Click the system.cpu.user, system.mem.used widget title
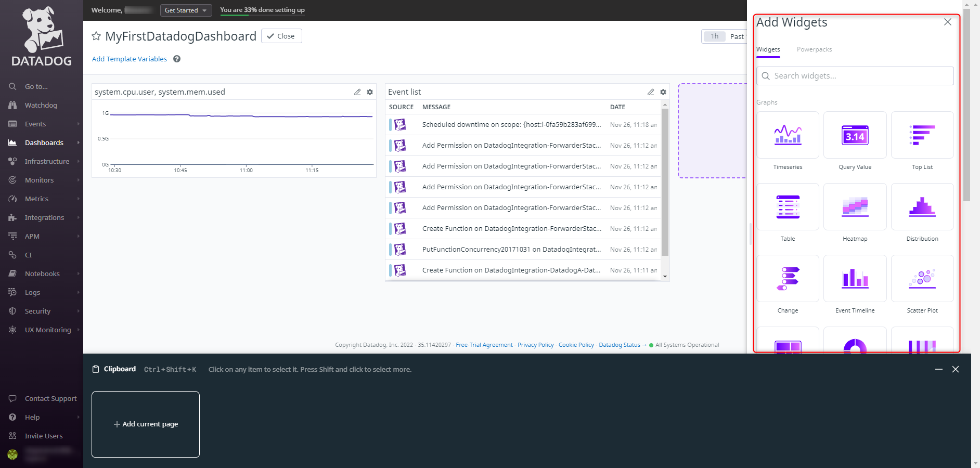Viewport: 980px width, 468px height. coord(160,92)
